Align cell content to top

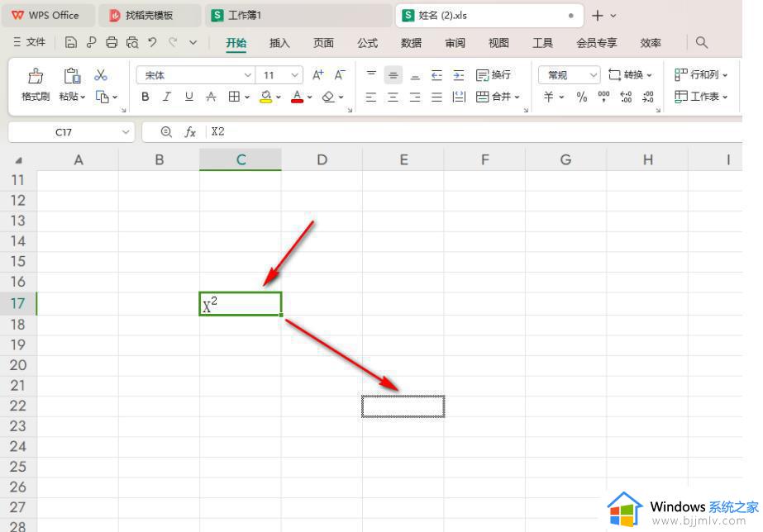tap(371, 75)
